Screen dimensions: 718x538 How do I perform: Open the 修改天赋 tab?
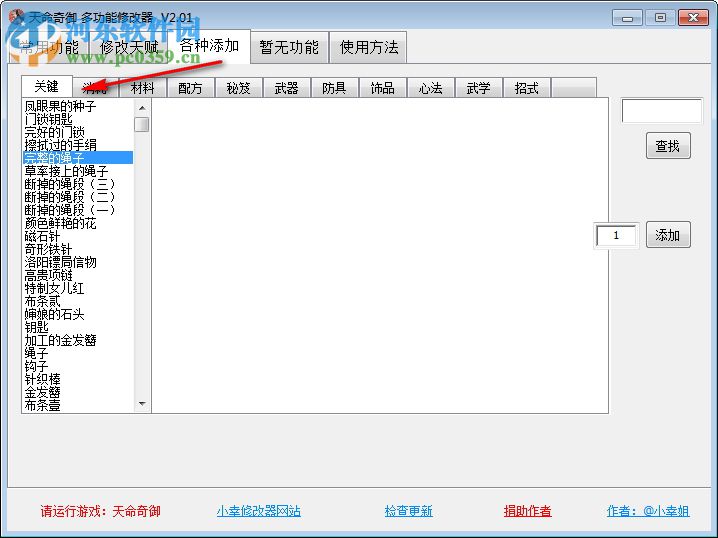[129, 47]
